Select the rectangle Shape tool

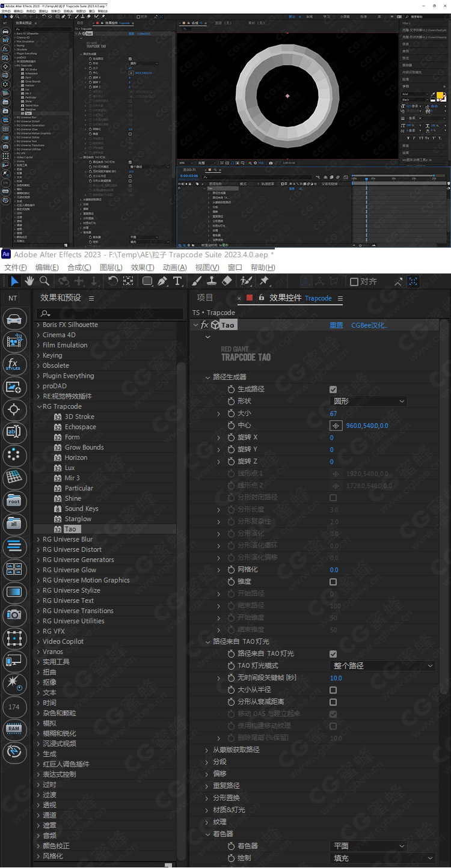(x=147, y=281)
